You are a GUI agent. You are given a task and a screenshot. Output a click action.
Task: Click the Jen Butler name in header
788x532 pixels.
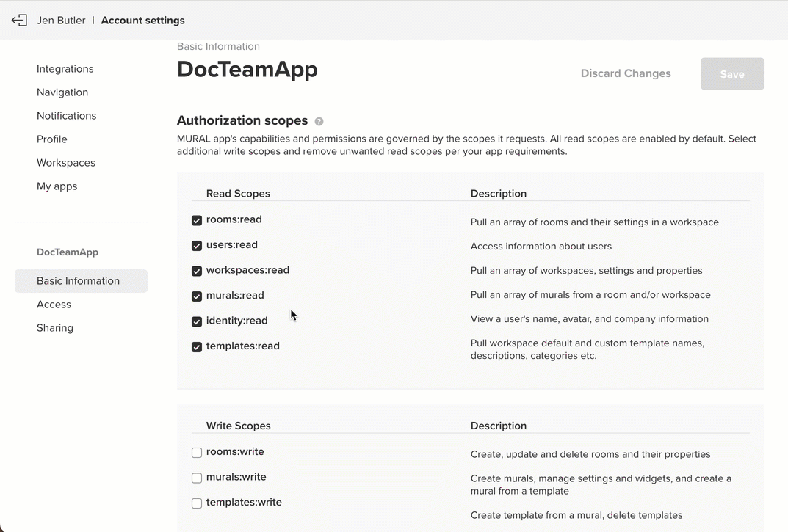coord(61,21)
